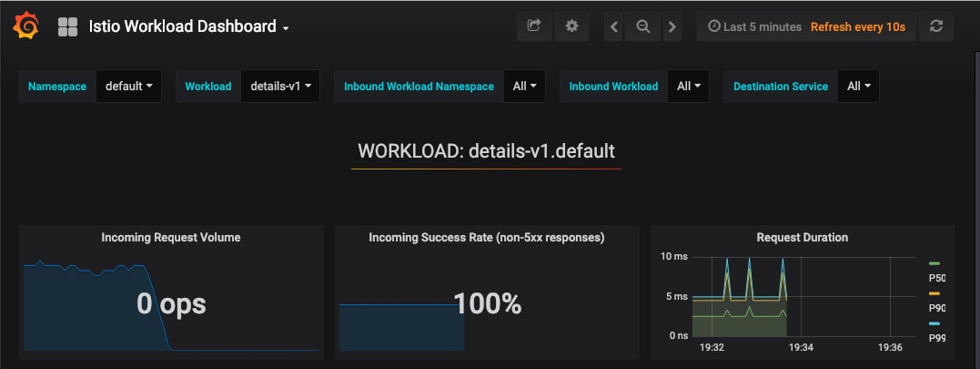Click the Incoming Request Volume panel title
The width and height of the screenshot is (980, 369).
(x=171, y=238)
